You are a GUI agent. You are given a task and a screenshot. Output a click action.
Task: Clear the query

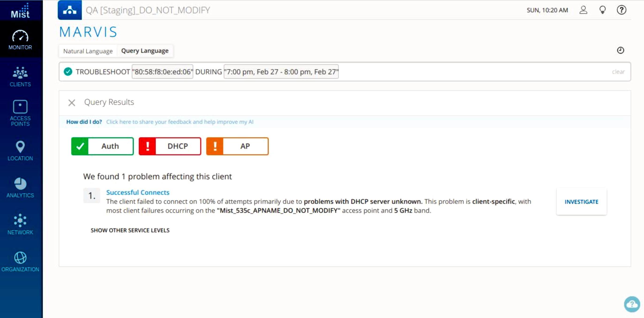tap(618, 72)
